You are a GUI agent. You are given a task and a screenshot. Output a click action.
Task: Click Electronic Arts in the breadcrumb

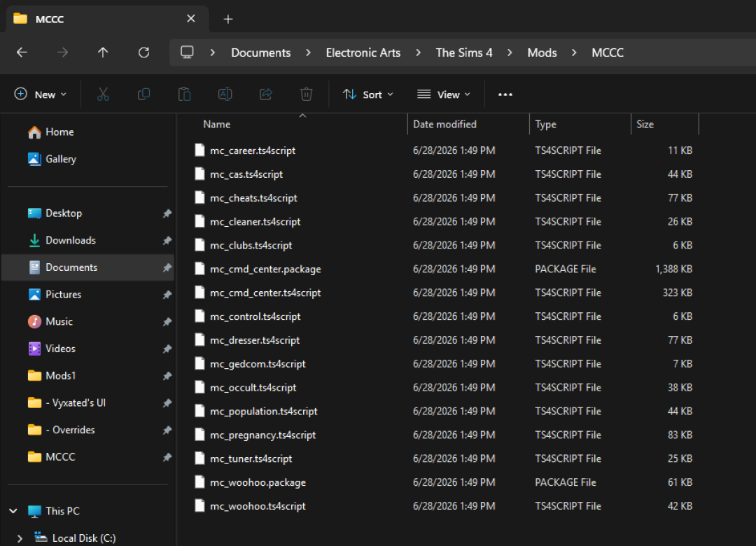[x=363, y=52]
